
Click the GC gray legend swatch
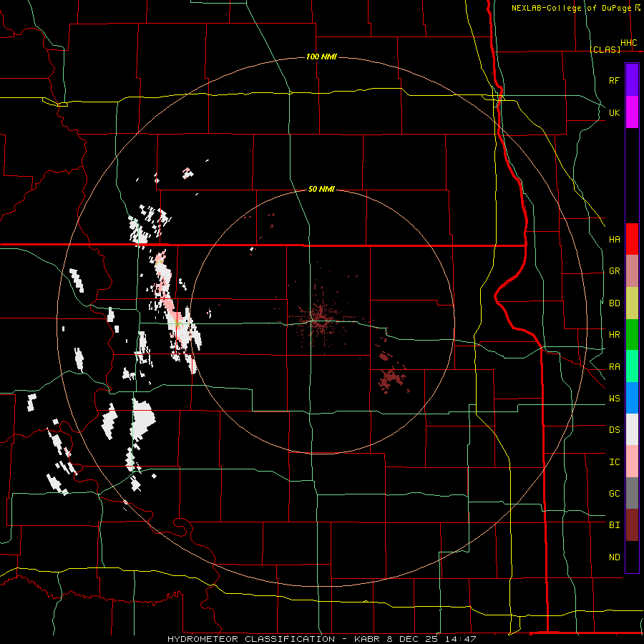point(632,493)
